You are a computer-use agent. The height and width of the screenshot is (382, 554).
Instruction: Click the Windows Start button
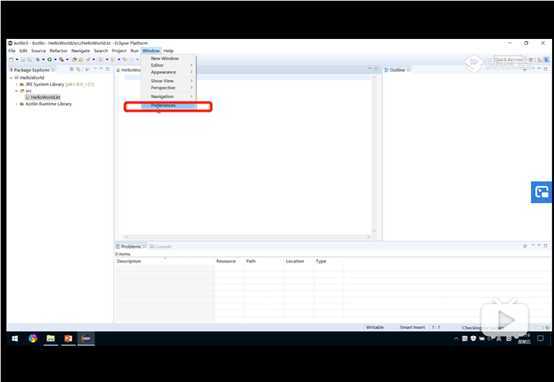pyautogui.click(x=15, y=339)
